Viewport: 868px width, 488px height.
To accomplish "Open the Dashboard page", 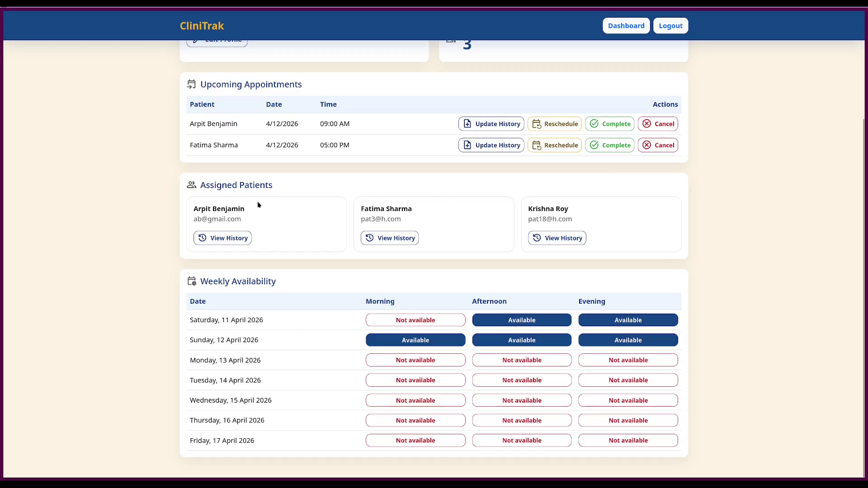I will (626, 26).
